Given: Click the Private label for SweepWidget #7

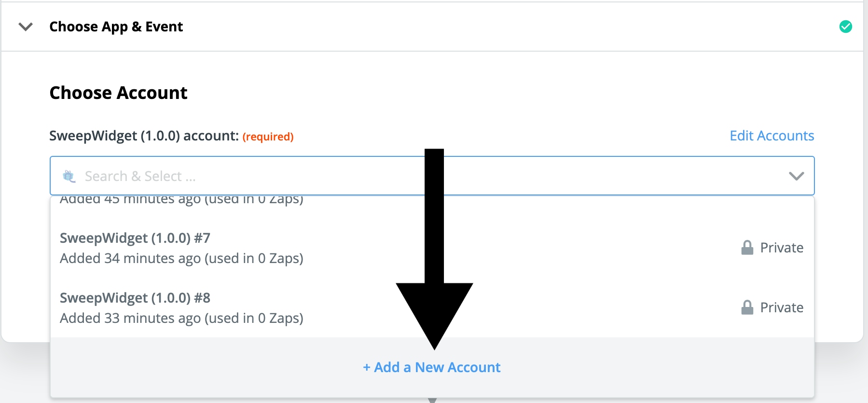Looking at the screenshot, I should (x=782, y=248).
